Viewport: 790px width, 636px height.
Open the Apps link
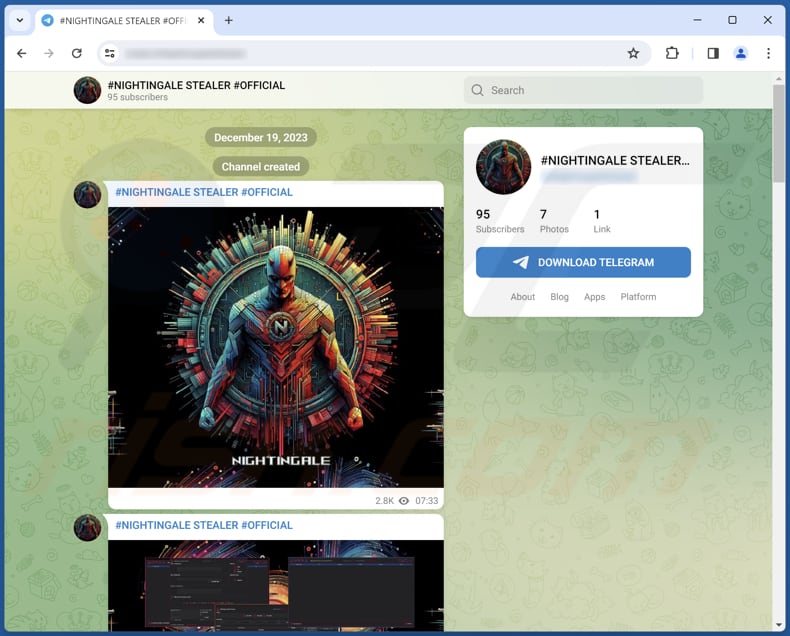[x=595, y=297]
